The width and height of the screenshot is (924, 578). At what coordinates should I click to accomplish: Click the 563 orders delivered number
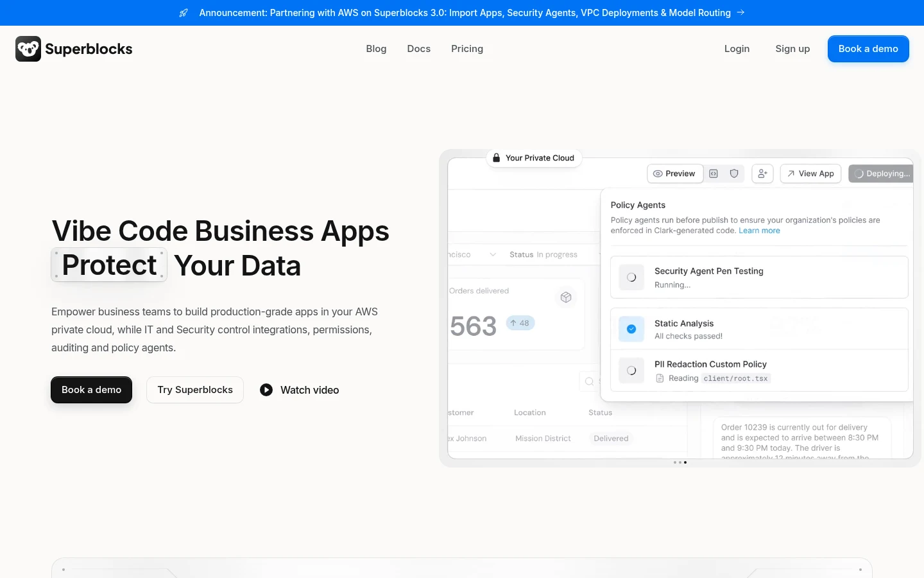pyautogui.click(x=474, y=326)
